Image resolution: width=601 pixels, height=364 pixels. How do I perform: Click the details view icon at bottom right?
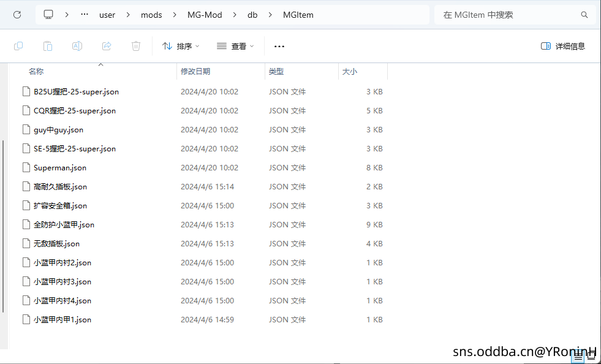pos(578,356)
